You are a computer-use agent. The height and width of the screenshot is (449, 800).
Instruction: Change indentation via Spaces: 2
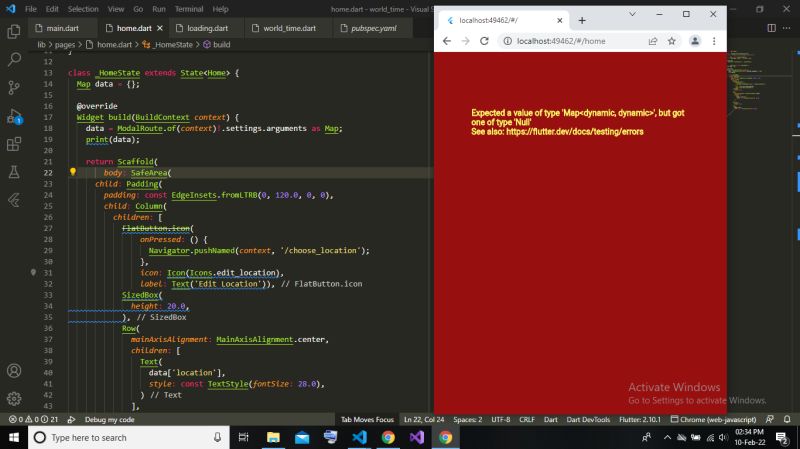coord(467,419)
